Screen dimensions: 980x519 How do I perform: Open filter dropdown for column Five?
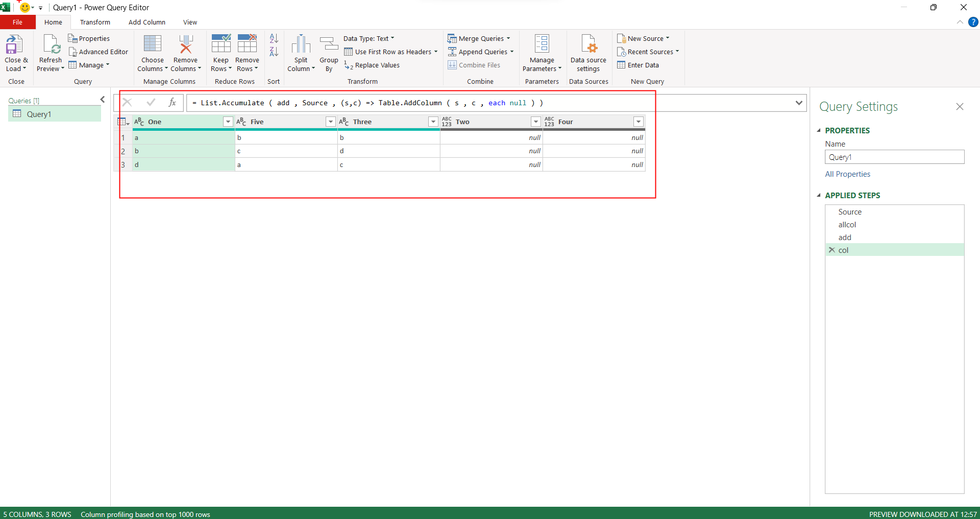(331, 122)
